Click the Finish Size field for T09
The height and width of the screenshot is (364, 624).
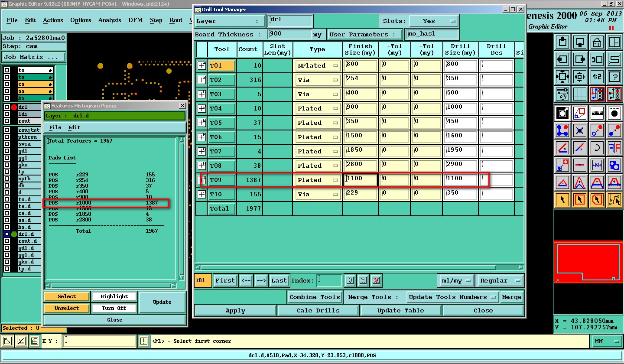click(360, 180)
